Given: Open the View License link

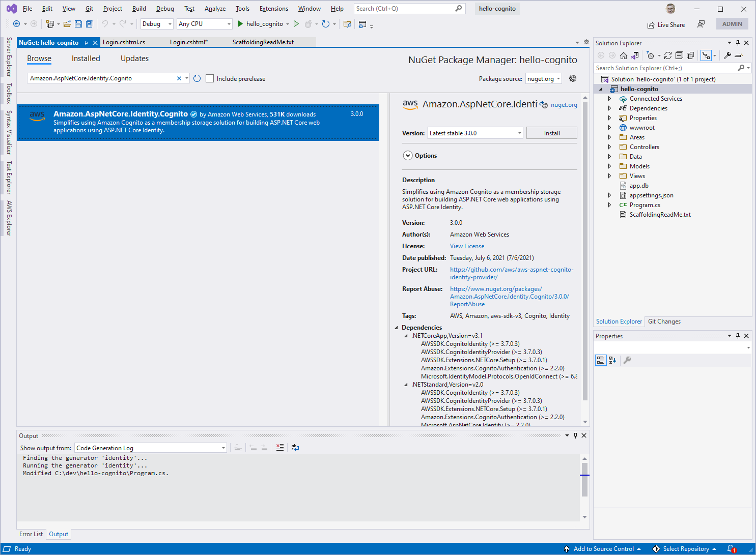Looking at the screenshot, I should click(x=467, y=246).
